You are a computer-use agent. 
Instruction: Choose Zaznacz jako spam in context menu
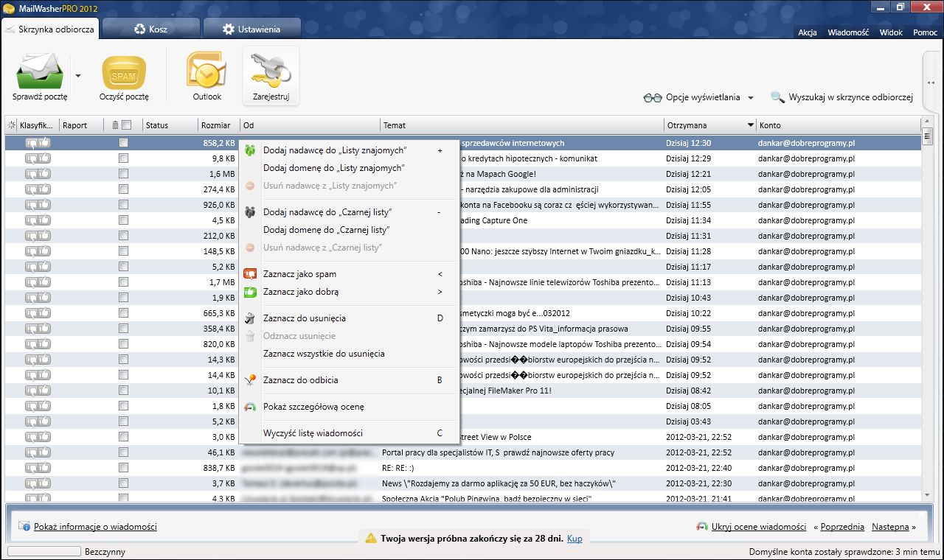349,274
